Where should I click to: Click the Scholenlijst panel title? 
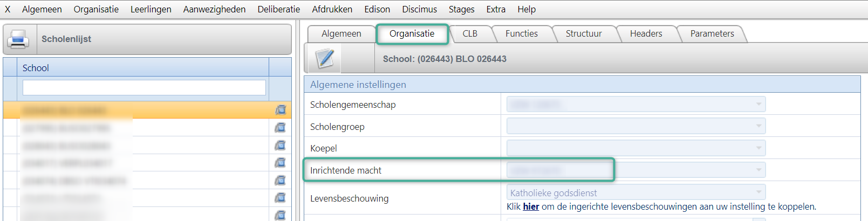pos(66,39)
